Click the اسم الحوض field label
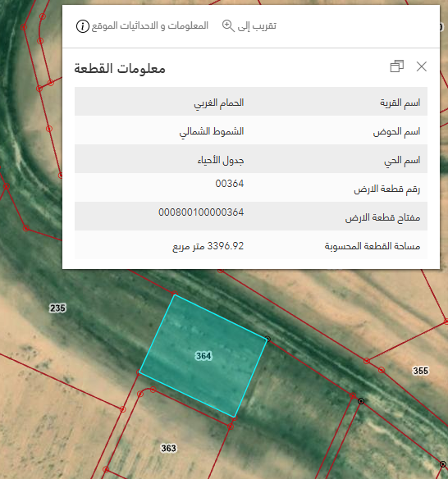448x479 pixels. [x=396, y=132]
